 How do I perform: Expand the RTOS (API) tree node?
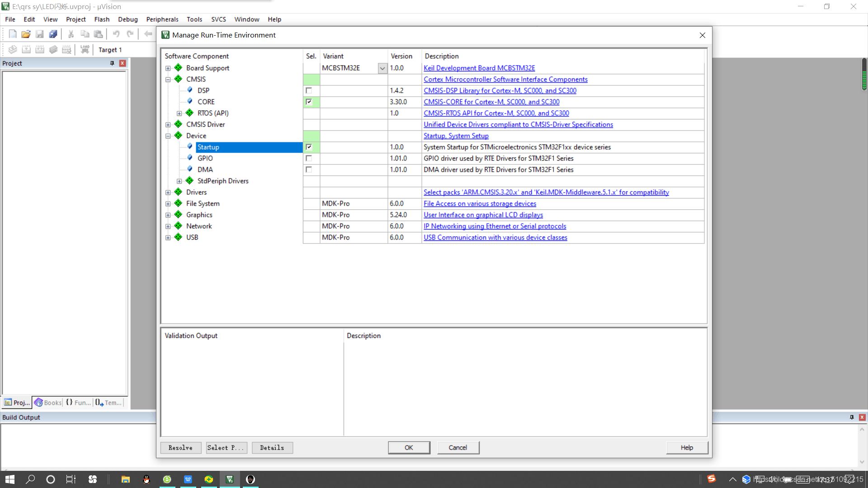tap(179, 113)
